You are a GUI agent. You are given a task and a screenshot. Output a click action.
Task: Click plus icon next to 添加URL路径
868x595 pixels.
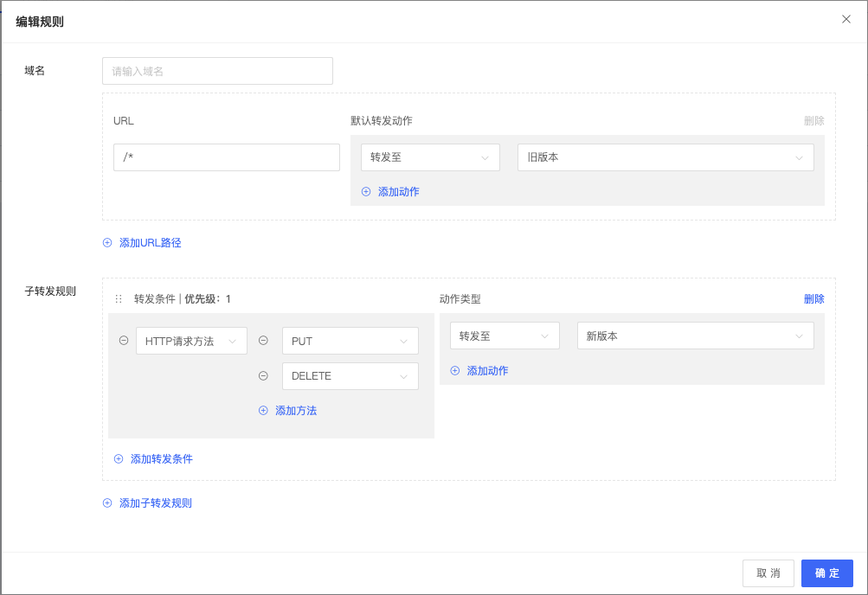pos(107,243)
